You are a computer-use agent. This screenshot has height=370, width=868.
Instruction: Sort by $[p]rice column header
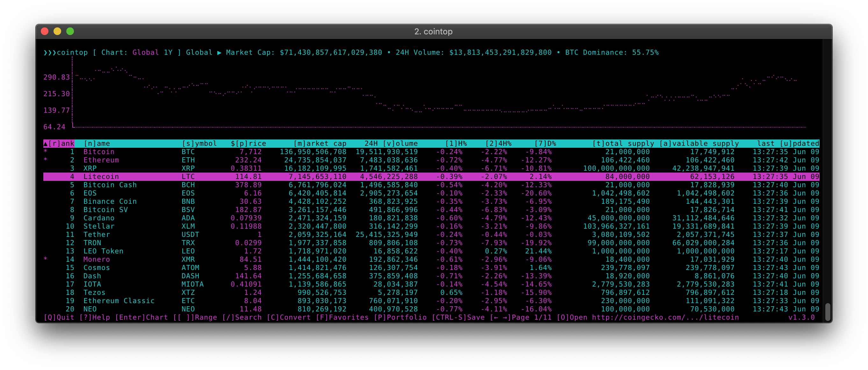[x=248, y=143]
